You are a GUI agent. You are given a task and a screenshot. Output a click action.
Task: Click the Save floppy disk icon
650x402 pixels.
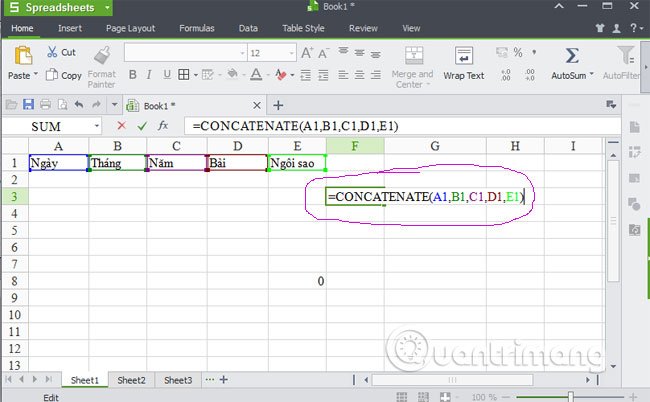(x=28, y=104)
